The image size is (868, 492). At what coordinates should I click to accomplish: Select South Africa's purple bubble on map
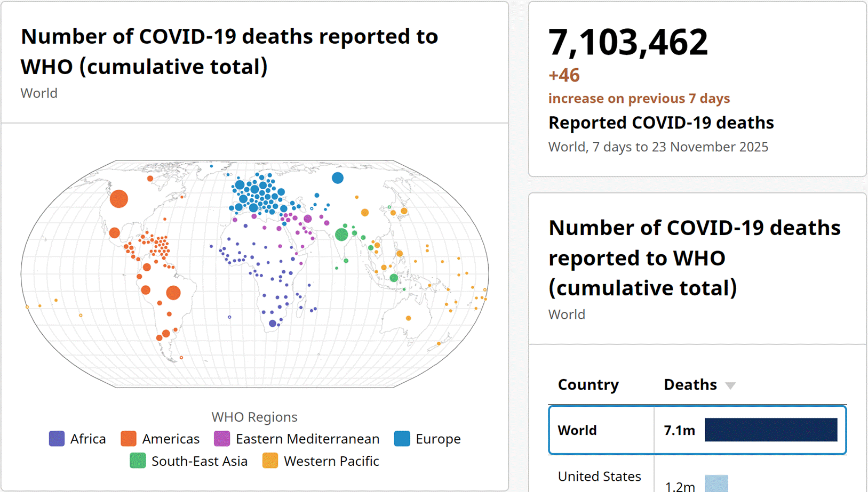point(273,324)
